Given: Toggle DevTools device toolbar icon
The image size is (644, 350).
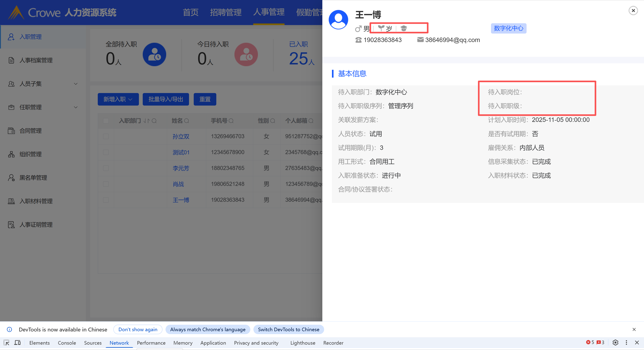Looking at the screenshot, I should pos(17,343).
